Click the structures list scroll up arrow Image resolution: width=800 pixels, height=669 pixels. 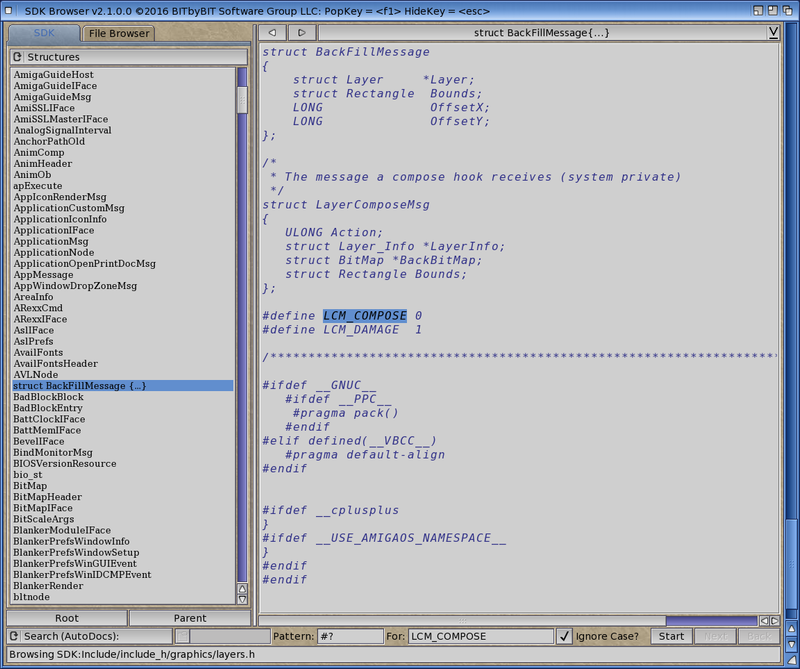[242, 588]
